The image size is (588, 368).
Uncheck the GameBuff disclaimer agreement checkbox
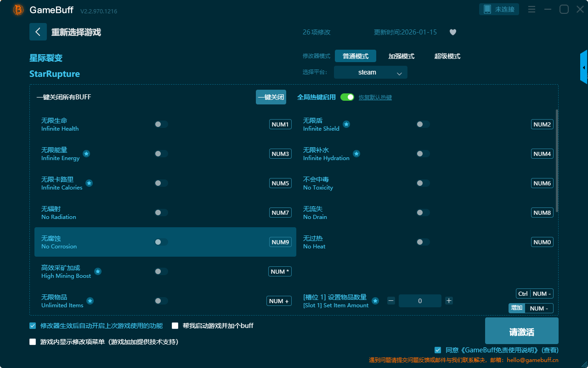click(438, 350)
